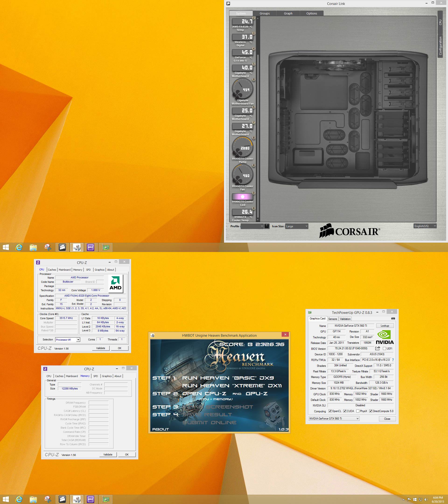Select the Gigabyte Motherboard sensor reading 40.0

242,71
